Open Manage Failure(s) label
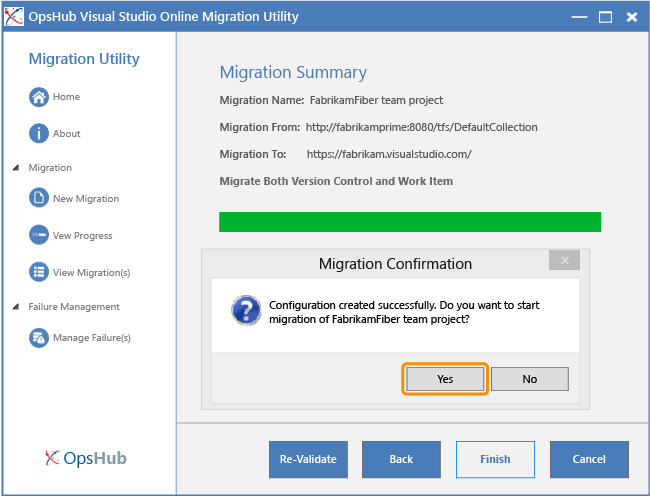 (92, 337)
